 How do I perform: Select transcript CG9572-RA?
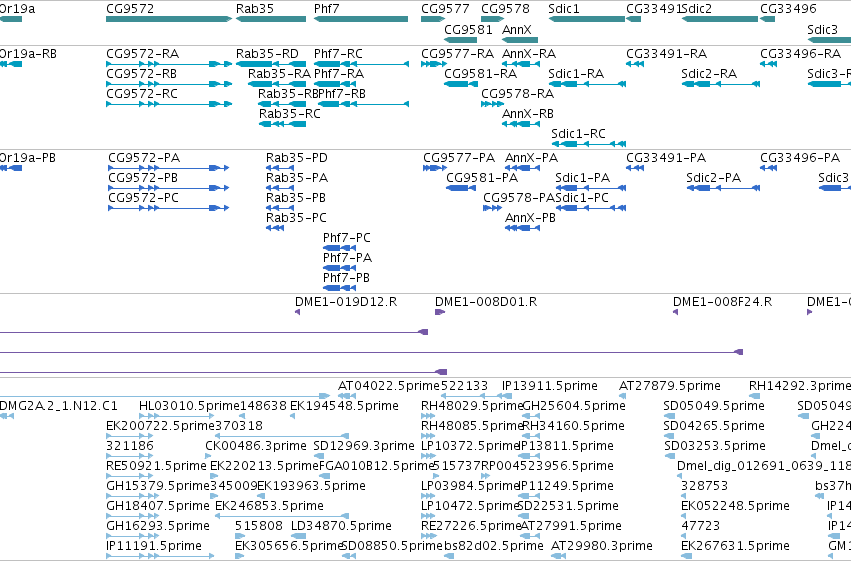[142, 54]
